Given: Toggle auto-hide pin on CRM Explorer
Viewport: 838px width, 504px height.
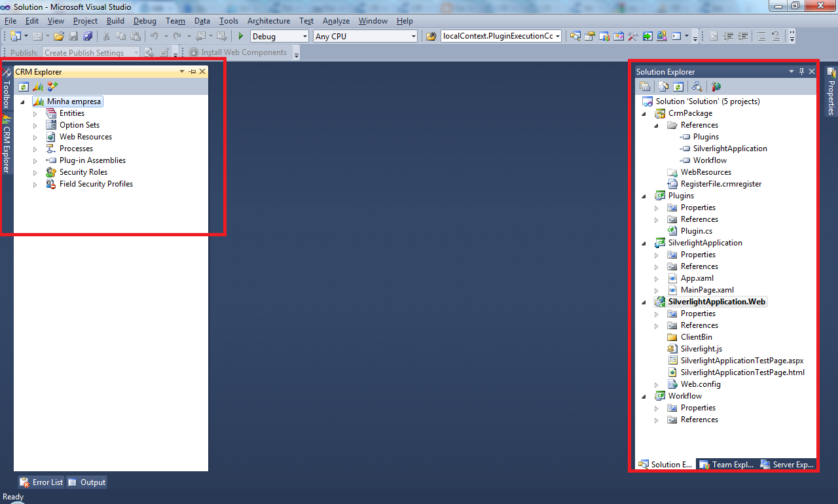Looking at the screenshot, I should coord(192,72).
